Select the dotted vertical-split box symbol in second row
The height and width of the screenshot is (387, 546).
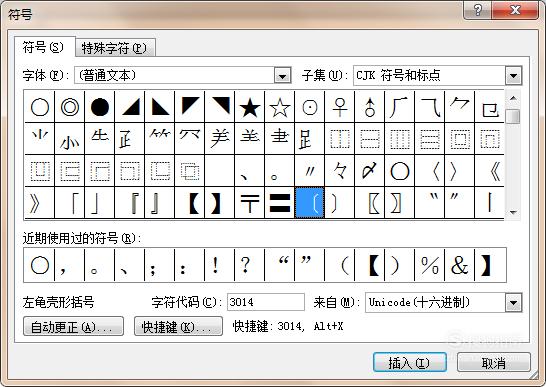click(x=340, y=139)
